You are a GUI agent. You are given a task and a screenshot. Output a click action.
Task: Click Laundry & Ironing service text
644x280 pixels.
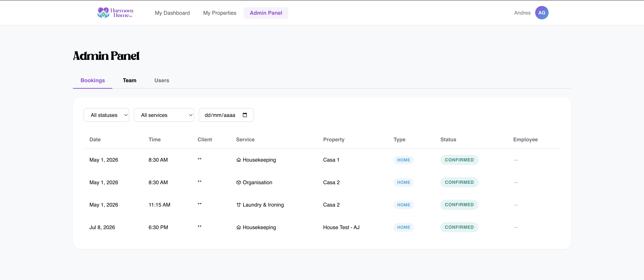(263, 205)
